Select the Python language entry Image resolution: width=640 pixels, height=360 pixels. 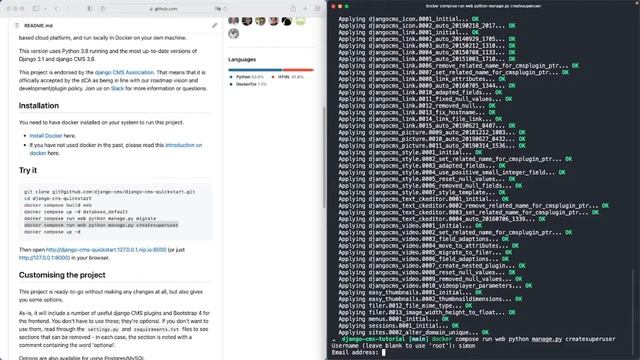click(247, 77)
